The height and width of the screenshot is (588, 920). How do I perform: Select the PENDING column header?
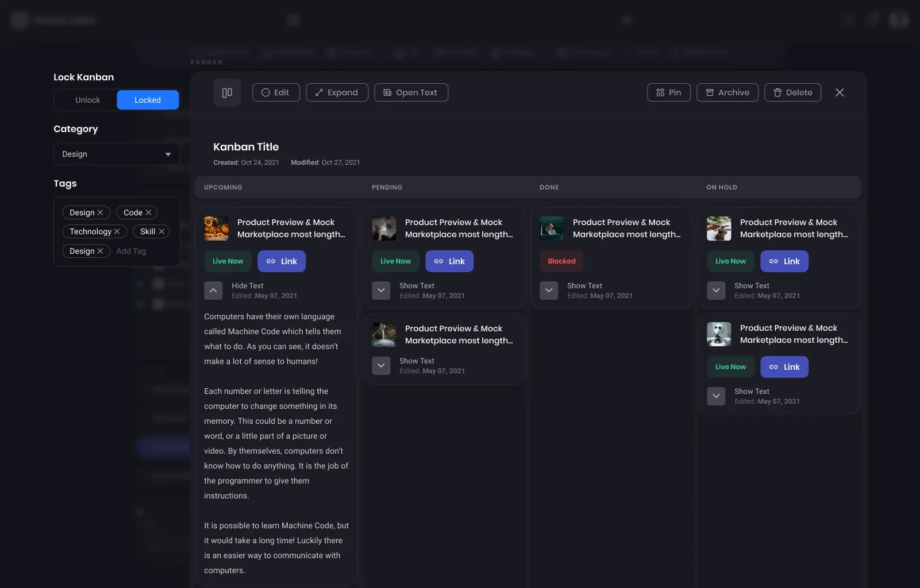[387, 187]
